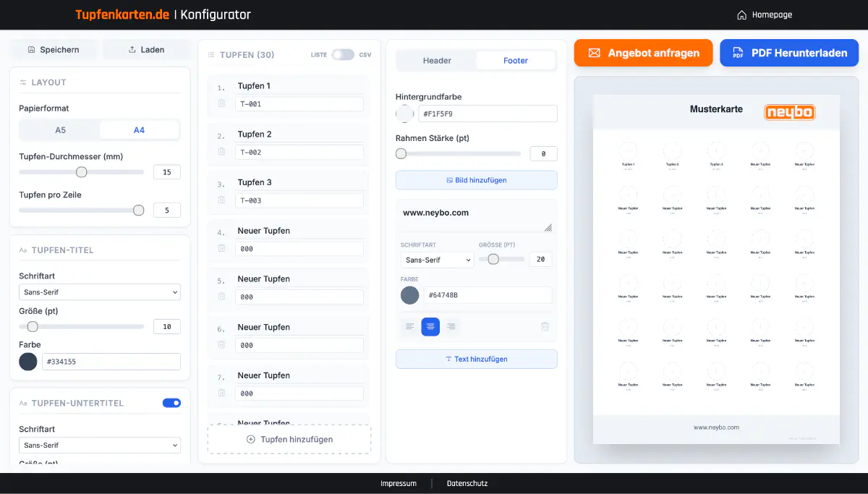Screen dimensions: 868x494
Task: Select the center text alignment icon
Action: pos(430,326)
